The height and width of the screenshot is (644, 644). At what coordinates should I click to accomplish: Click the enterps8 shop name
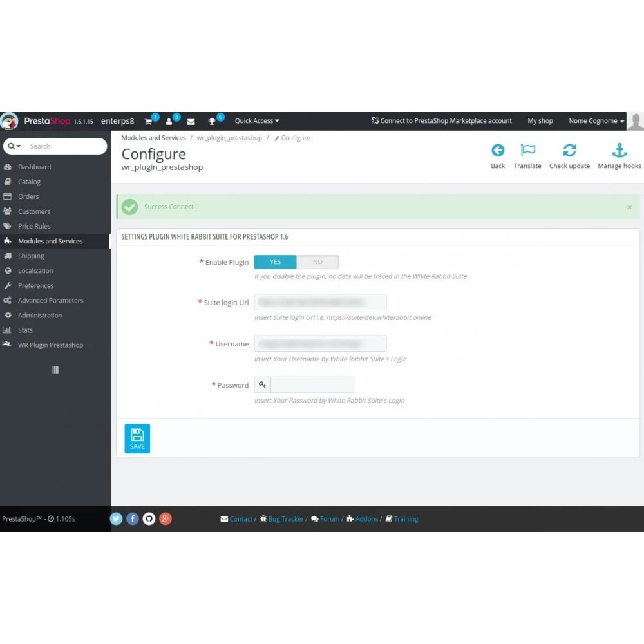pyautogui.click(x=117, y=121)
